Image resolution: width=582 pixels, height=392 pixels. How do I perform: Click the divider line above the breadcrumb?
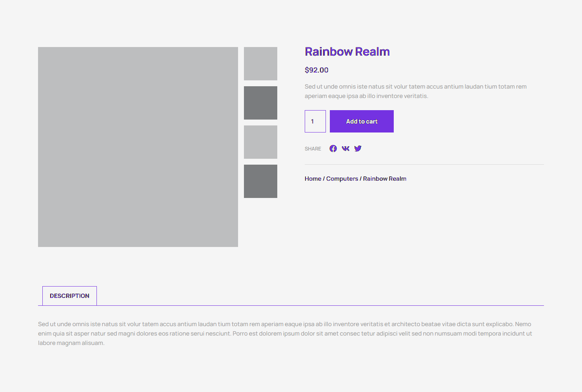click(x=424, y=165)
